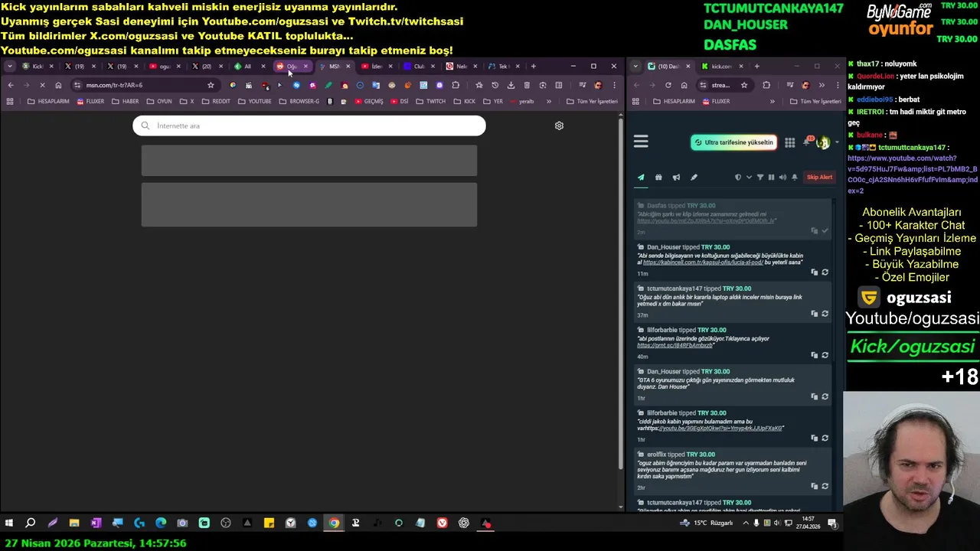Open the GEÇMİŞ bookmark
980x551 pixels.
pos(368,101)
